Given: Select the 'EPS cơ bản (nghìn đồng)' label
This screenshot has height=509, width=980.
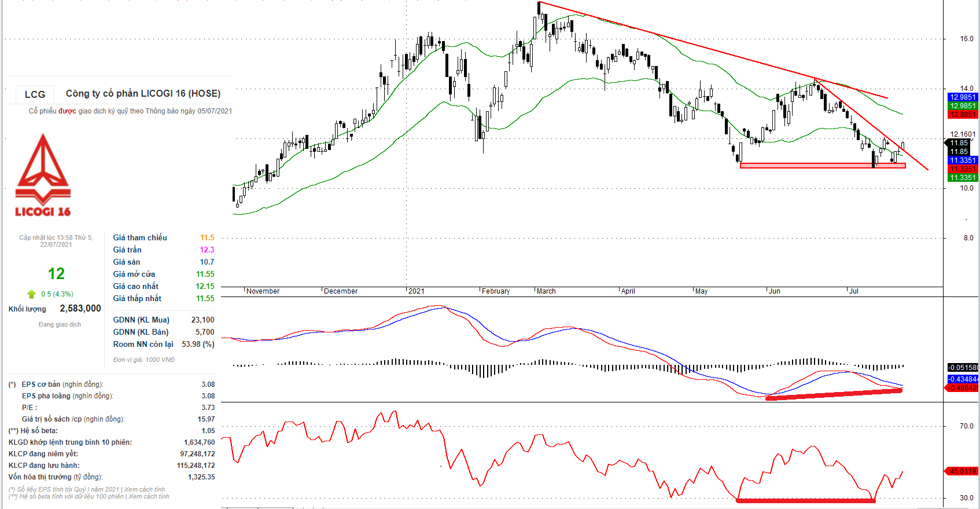Looking at the screenshot, I should tap(62, 385).
